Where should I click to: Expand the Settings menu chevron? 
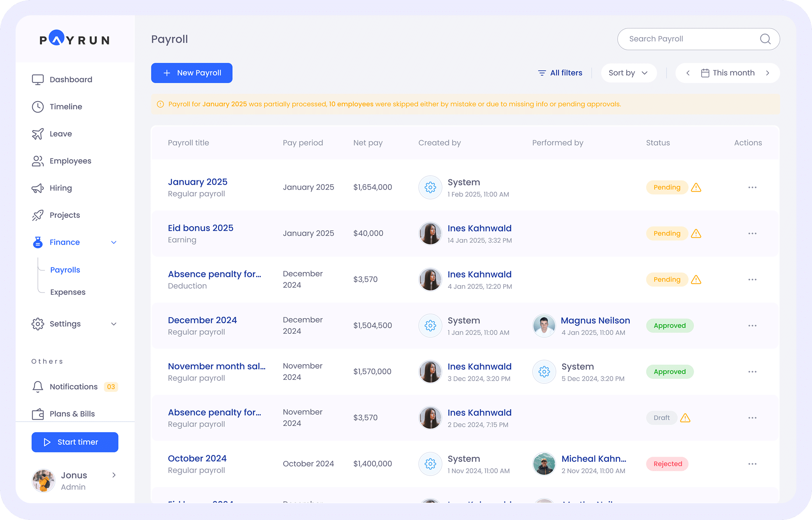[x=114, y=324]
